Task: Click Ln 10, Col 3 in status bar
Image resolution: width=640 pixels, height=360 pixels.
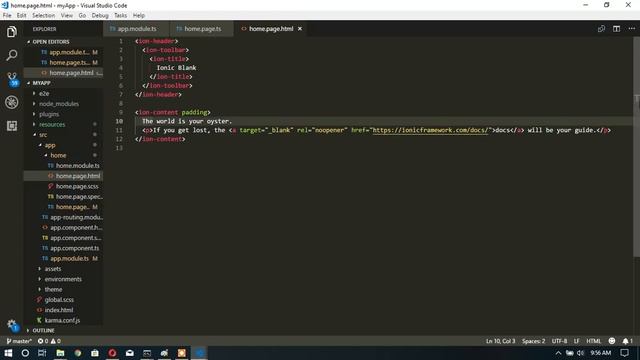Action: [500, 341]
